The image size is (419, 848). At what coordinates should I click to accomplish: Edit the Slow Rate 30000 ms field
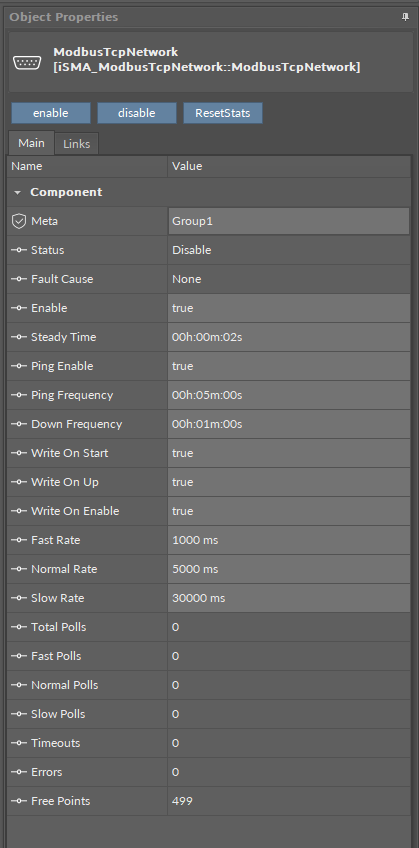tap(289, 598)
